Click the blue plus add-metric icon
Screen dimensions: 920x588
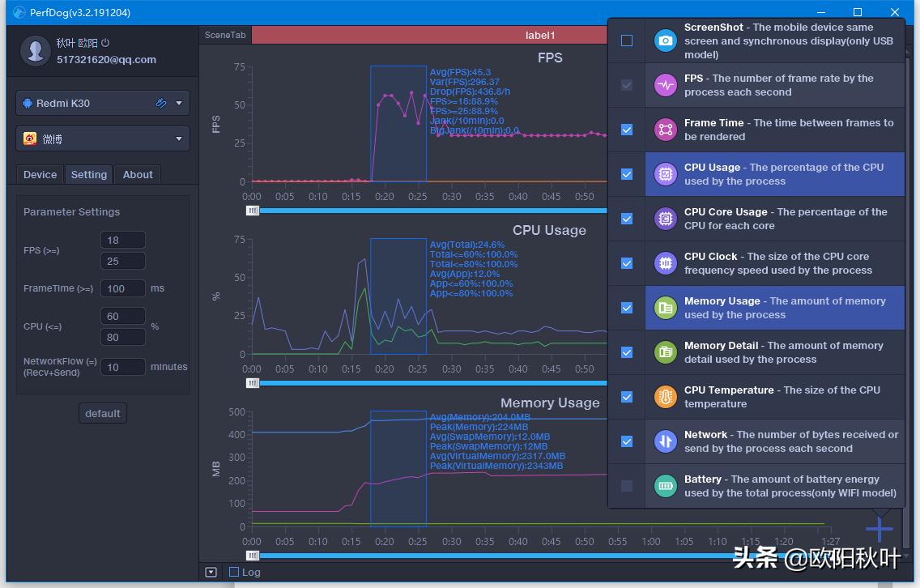pos(879,530)
